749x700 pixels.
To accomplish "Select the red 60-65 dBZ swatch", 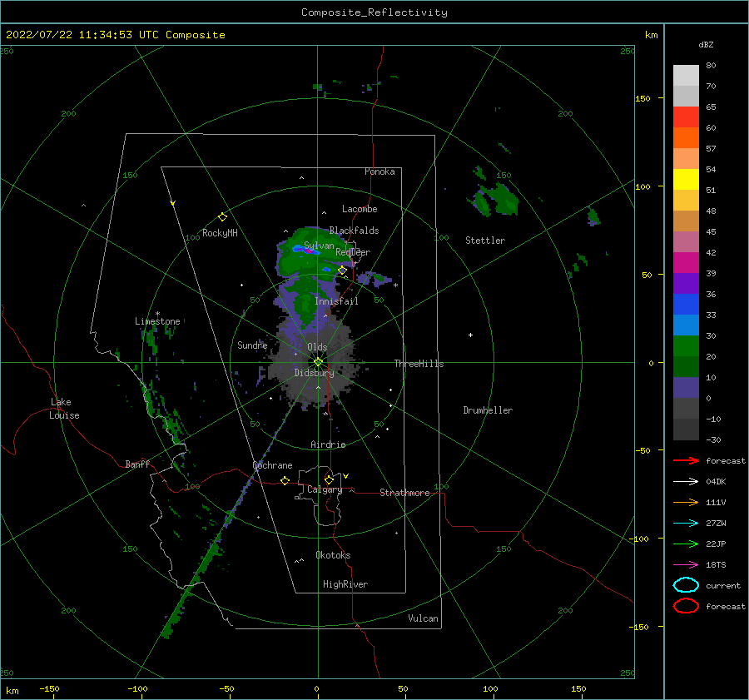I will tap(686, 117).
